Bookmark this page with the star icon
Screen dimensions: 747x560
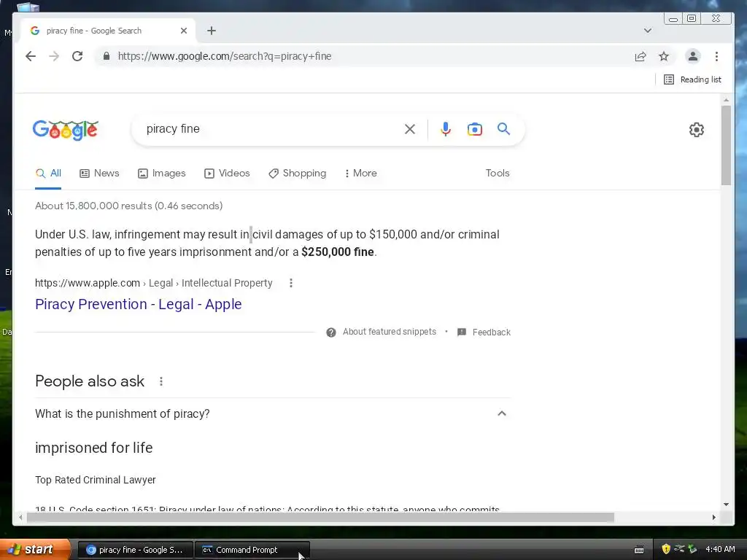click(664, 57)
